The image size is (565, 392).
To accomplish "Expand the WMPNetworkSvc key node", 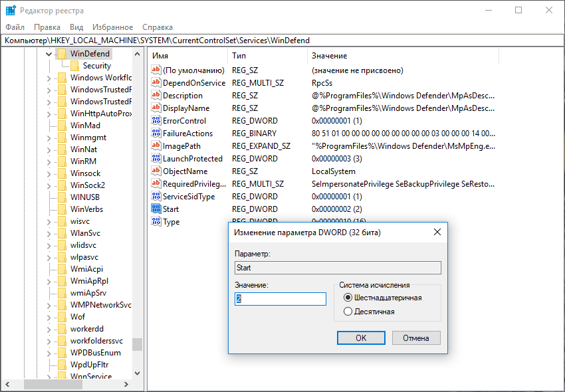I will click(49, 305).
